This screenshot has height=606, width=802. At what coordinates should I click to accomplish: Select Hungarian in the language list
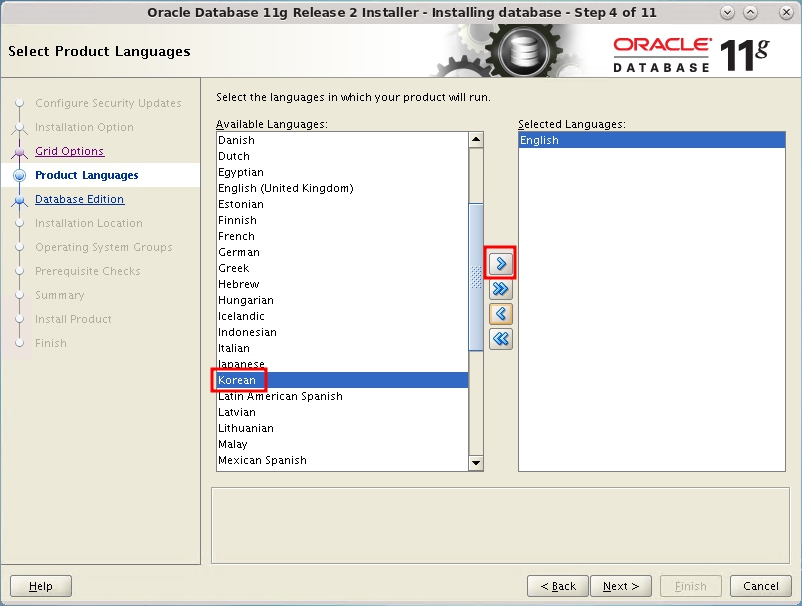pyautogui.click(x=342, y=300)
